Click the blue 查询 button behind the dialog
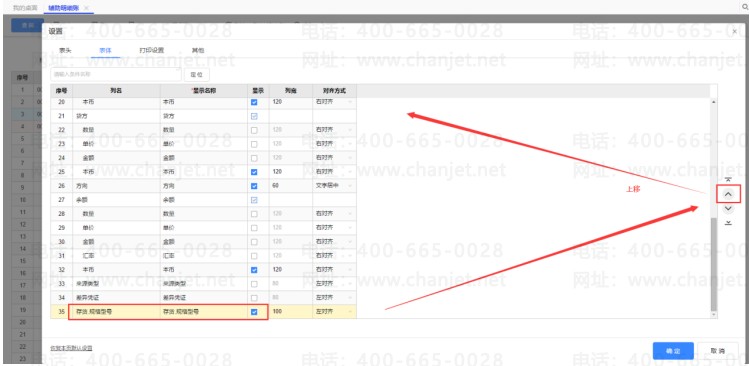Screen dimensions: 749x366 click(28, 26)
